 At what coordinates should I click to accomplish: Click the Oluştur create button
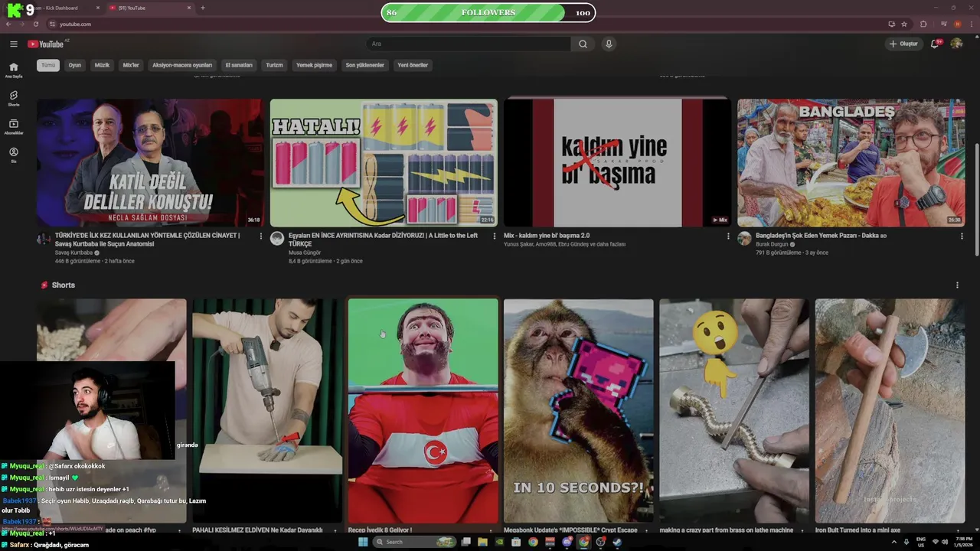click(x=903, y=44)
